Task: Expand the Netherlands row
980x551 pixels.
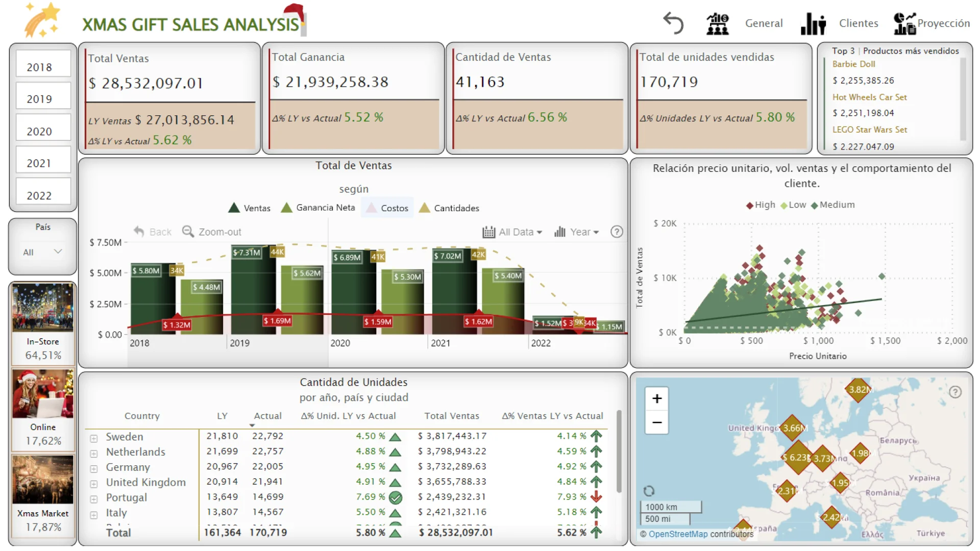Action: (94, 454)
